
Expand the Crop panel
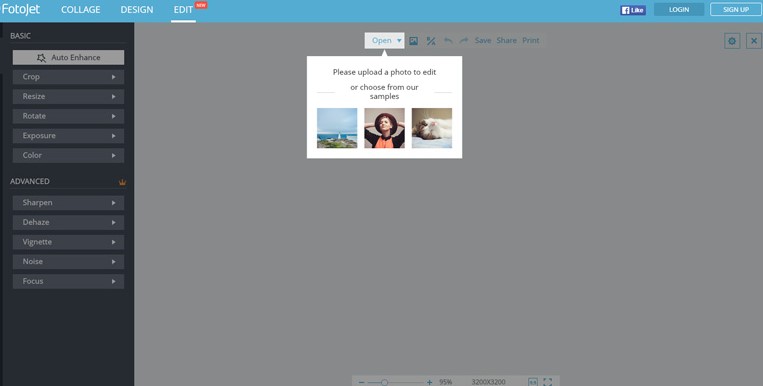click(68, 77)
